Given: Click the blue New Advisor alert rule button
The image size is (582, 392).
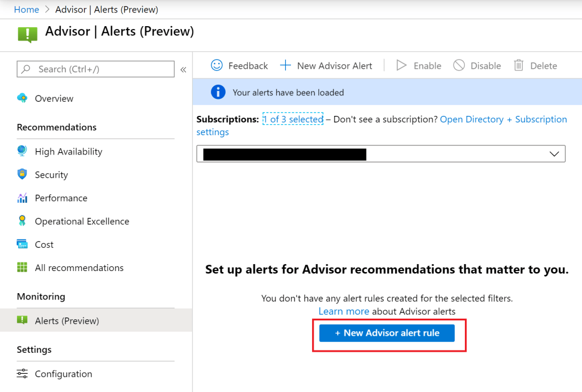Looking at the screenshot, I should (x=387, y=333).
